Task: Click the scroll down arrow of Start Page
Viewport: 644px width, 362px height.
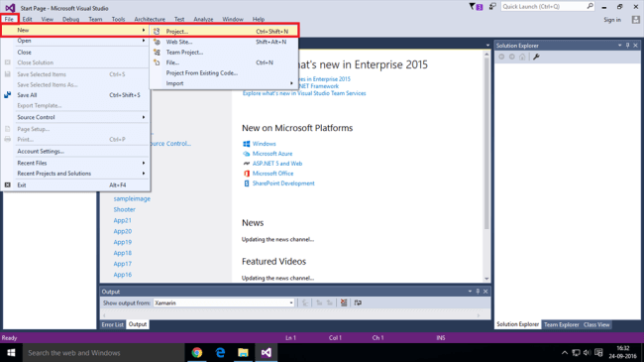Action: coord(486,279)
